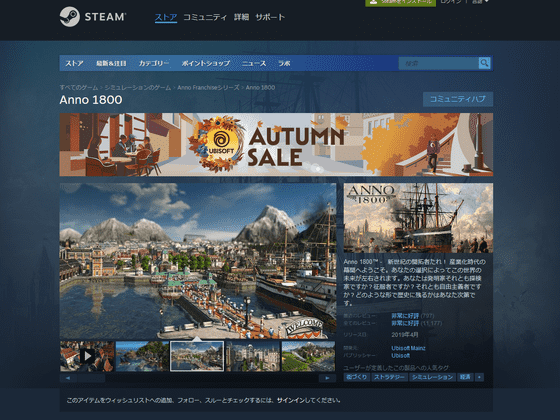Select the second island coast thumbnail

coord(142,356)
